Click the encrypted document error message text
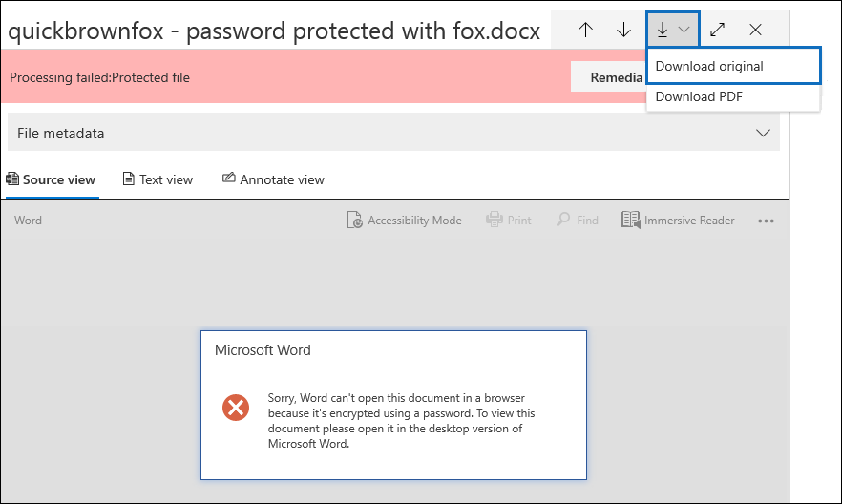 click(x=401, y=420)
